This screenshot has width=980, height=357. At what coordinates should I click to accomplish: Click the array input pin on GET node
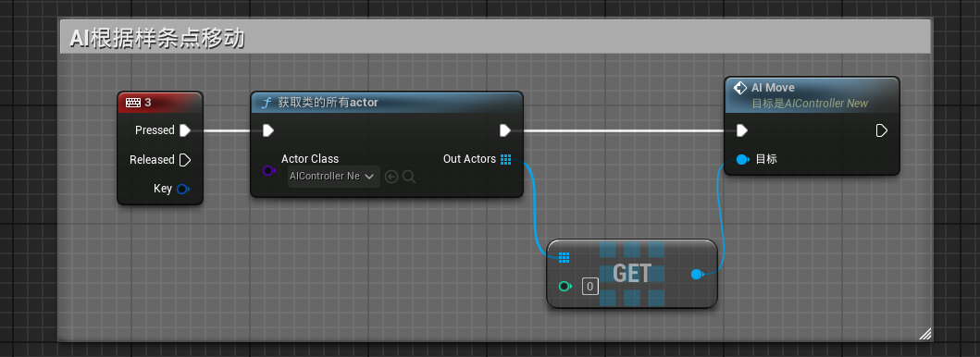tap(564, 257)
